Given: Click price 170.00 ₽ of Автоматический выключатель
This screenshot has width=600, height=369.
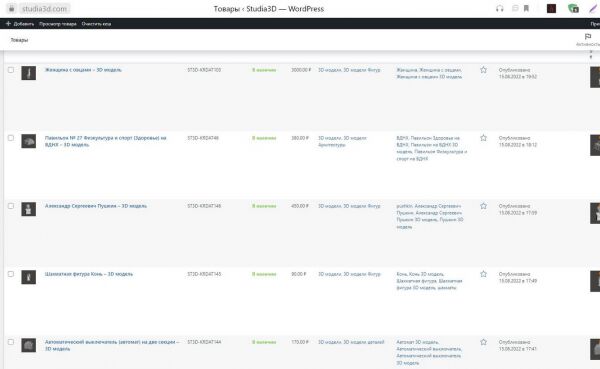Looking at the screenshot, I should [x=300, y=342].
